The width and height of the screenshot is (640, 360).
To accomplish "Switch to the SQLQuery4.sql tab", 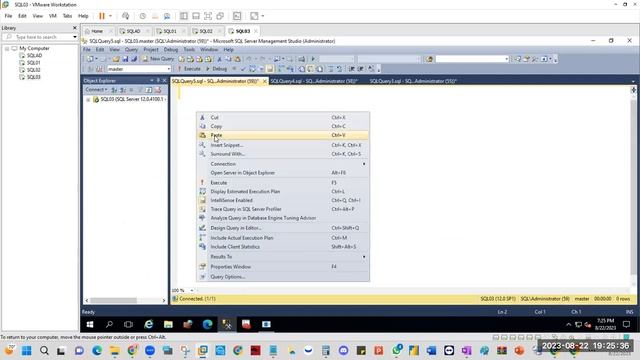I will [x=313, y=81].
